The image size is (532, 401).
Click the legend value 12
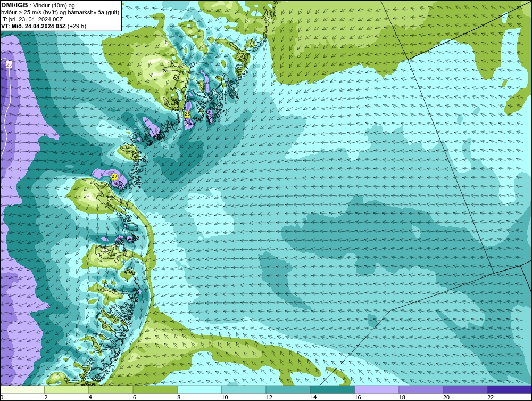pos(269,397)
